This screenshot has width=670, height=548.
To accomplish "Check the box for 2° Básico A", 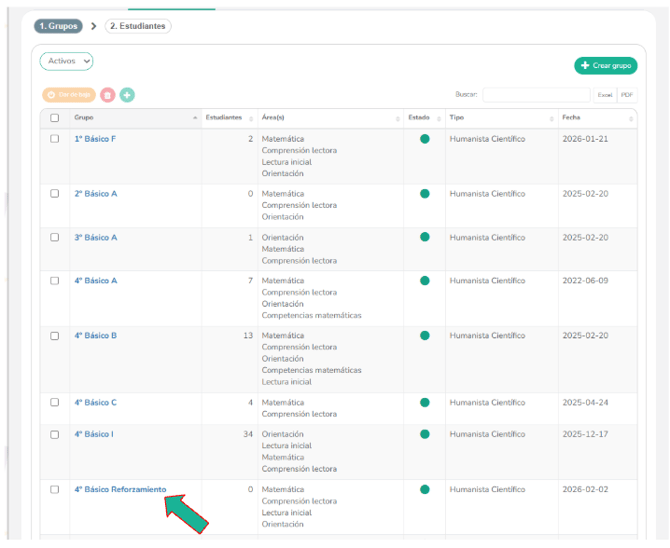I will point(55,194).
